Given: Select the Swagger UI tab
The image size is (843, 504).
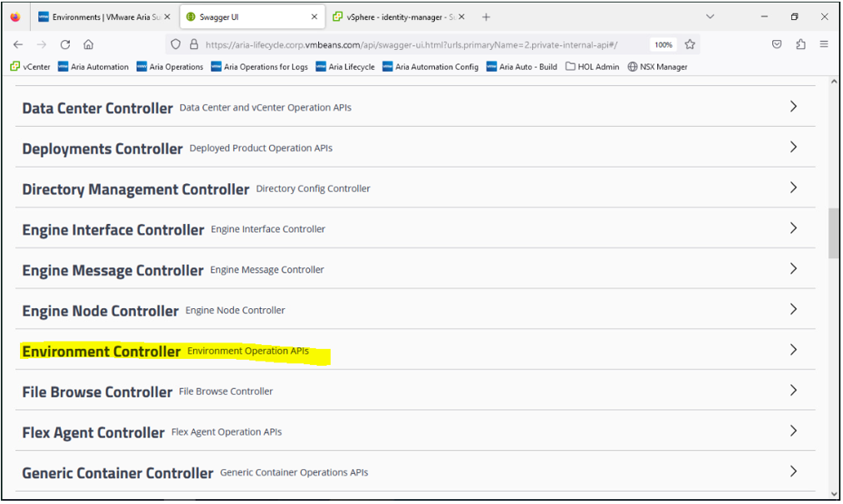Looking at the screenshot, I should [252, 17].
